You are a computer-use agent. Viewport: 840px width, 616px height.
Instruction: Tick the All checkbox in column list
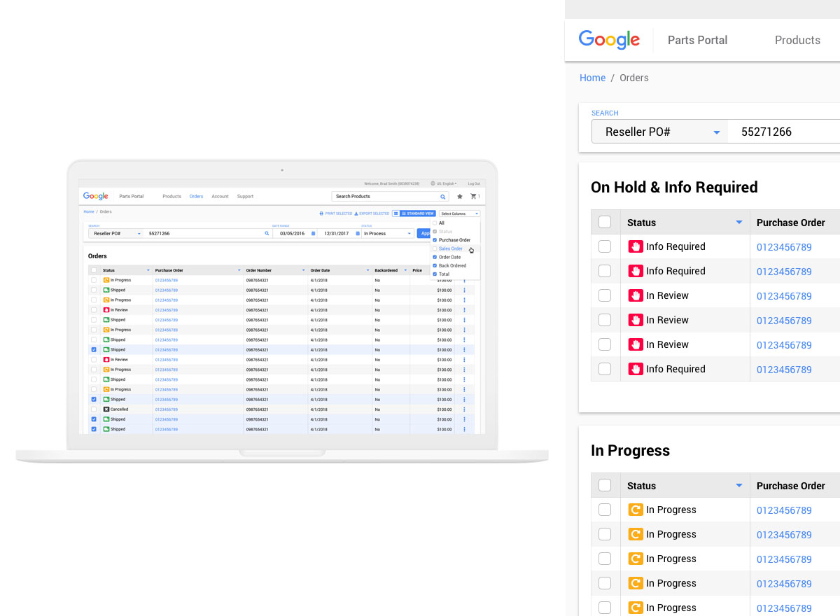coord(435,223)
